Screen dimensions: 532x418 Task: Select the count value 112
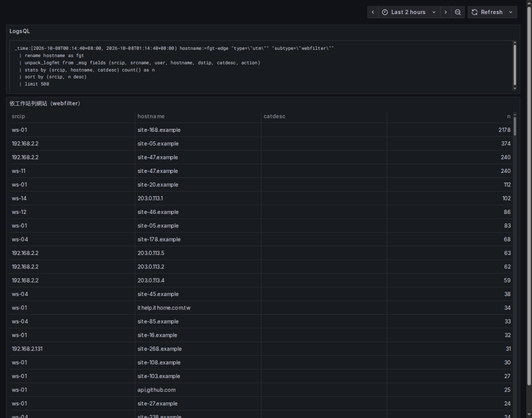coord(507,185)
